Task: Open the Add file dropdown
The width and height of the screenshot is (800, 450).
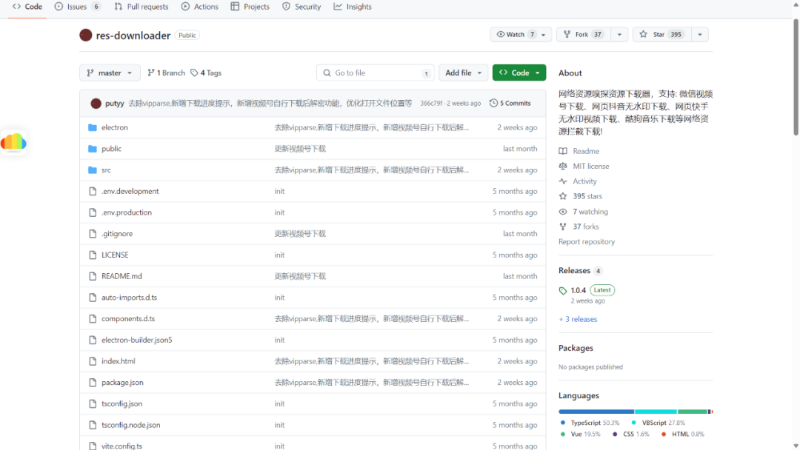Action: pos(463,73)
